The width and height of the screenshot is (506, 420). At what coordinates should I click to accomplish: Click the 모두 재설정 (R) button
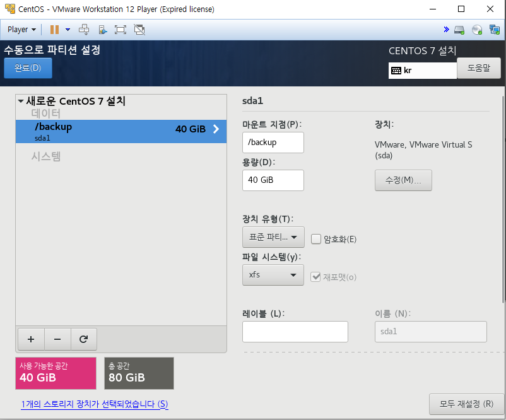(466, 404)
